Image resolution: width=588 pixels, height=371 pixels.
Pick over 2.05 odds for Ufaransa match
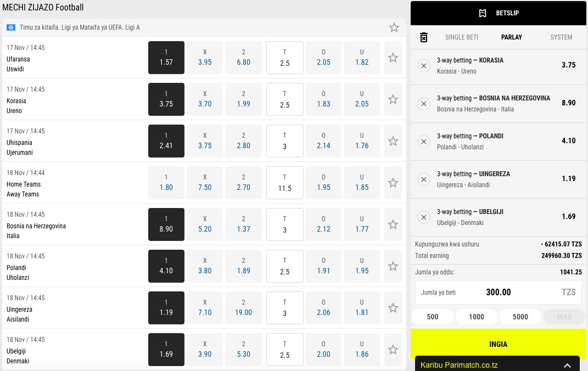pos(323,58)
